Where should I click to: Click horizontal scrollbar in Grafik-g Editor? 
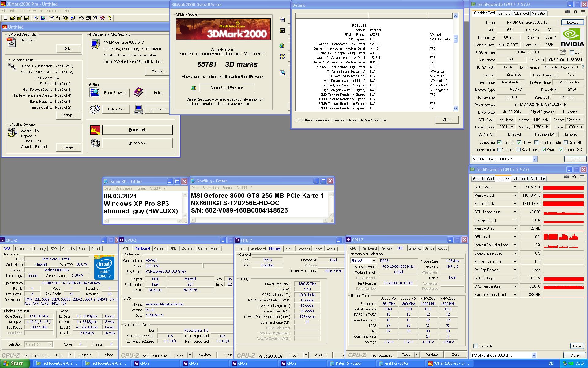[259, 220]
